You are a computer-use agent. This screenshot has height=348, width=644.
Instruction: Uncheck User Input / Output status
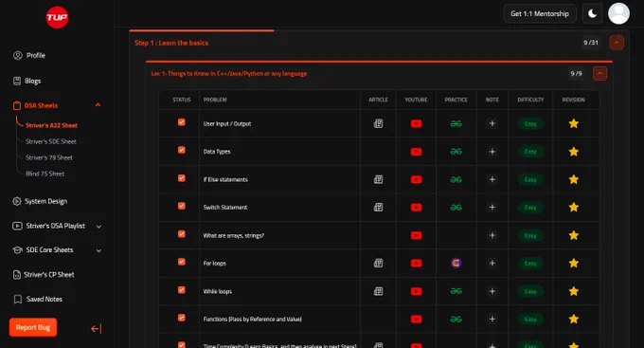point(182,122)
